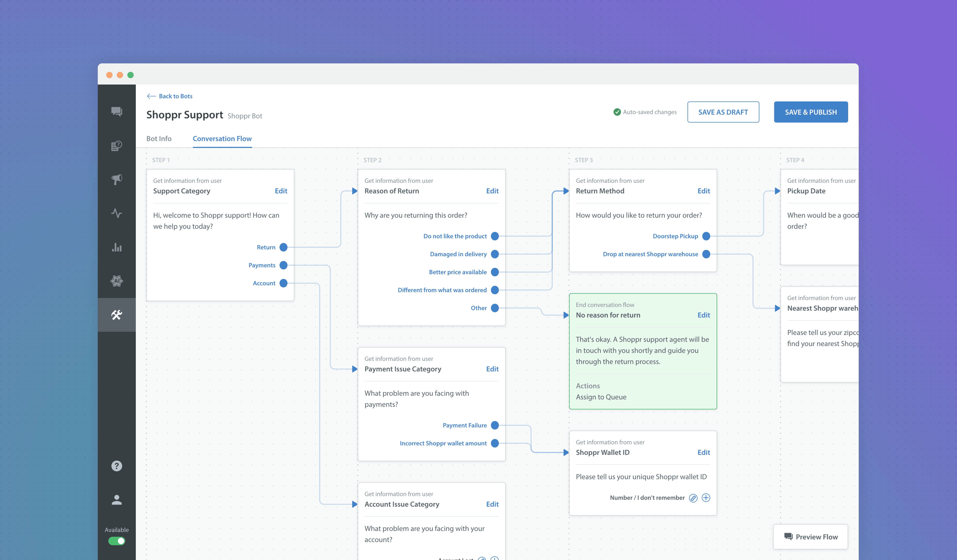Open the user profile sidebar icon
This screenshot has height=560, width=957.
click(x=117, y=500)
